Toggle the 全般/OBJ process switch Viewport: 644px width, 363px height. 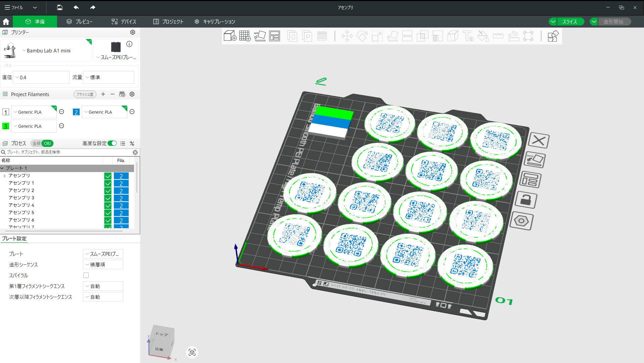point(42,144)
